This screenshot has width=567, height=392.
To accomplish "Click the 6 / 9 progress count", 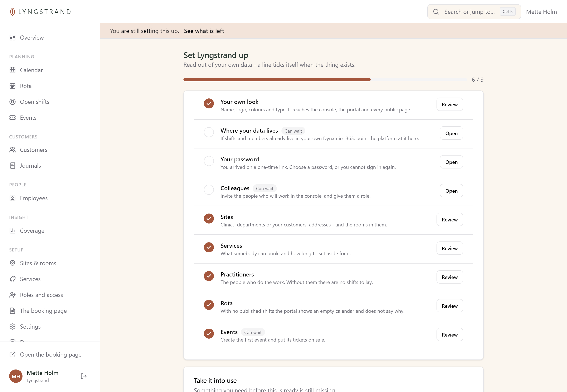I will (478, 80).
